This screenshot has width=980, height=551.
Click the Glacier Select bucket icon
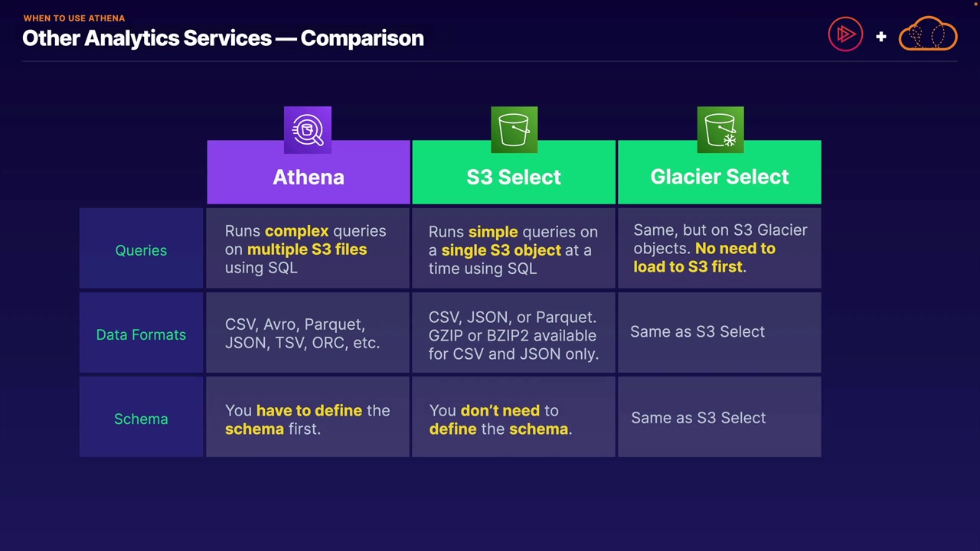coord(720,130)
